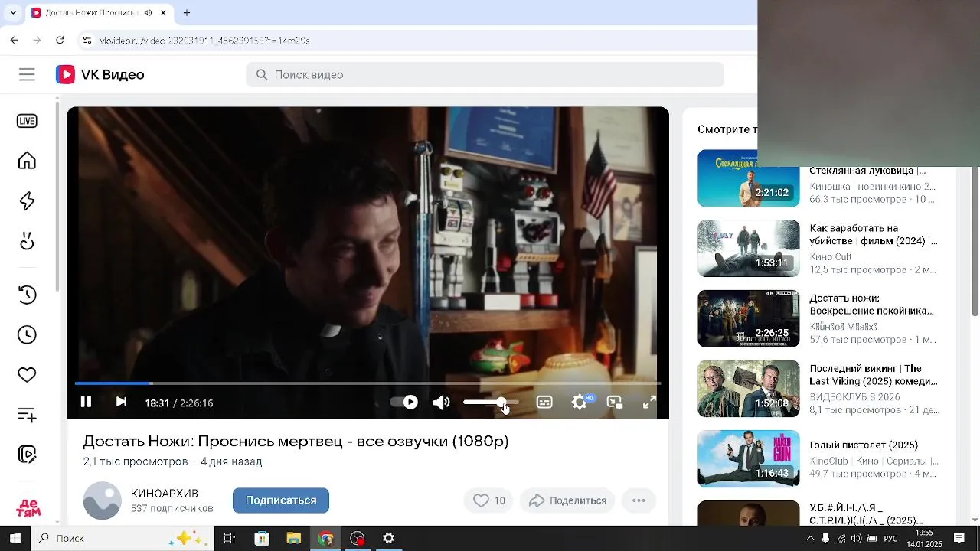The image size is (980, 551).
Task: Open the Последний викинг video title
Action: pos(873,375)
